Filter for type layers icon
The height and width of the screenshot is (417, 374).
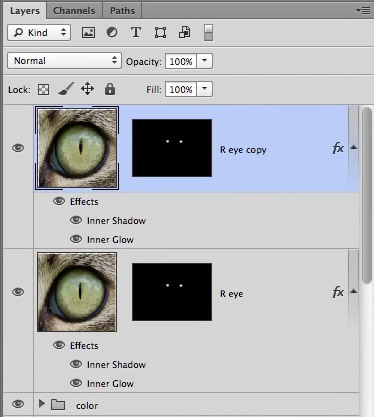pyautogui.click(x=136, y=33)
